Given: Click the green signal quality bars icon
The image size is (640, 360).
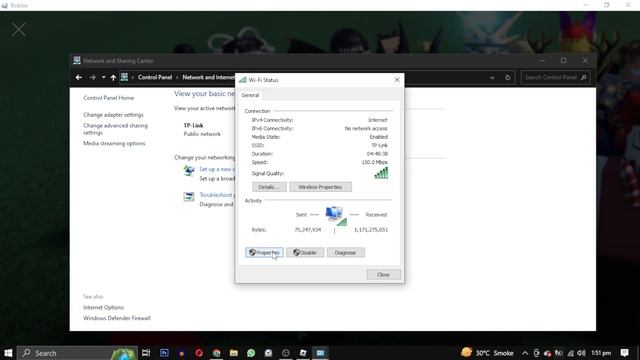Looking at the screenshot, I should (x=381, y=173).
